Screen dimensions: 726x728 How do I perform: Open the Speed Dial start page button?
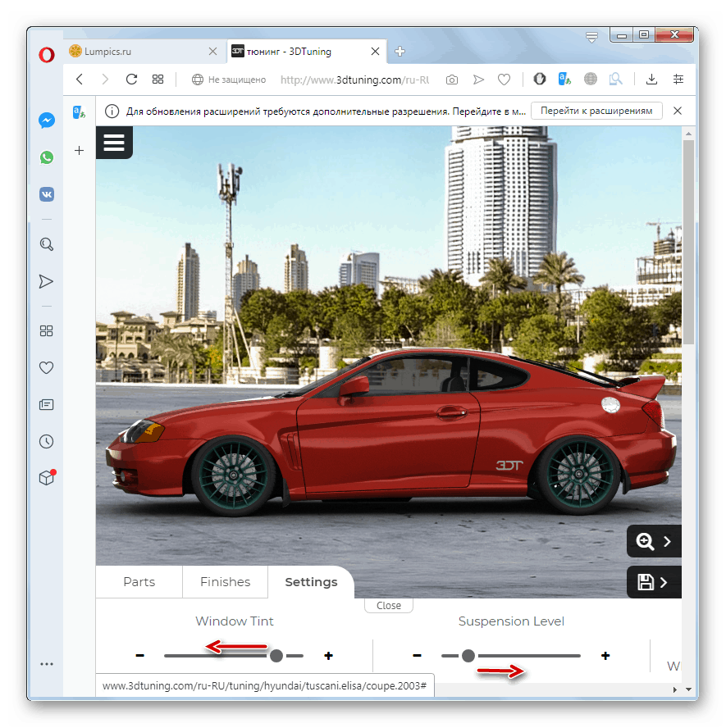[x=158, y=80]
